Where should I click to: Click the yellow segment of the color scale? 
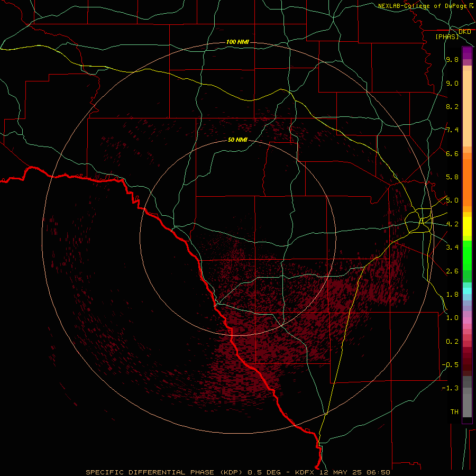click(467, 226)
